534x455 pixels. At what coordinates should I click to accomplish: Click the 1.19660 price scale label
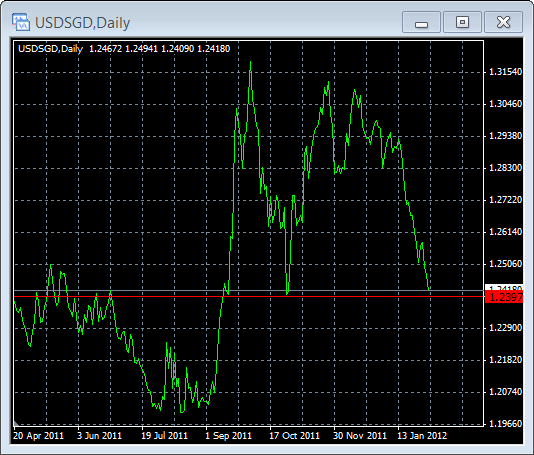[x=505, y=424]
